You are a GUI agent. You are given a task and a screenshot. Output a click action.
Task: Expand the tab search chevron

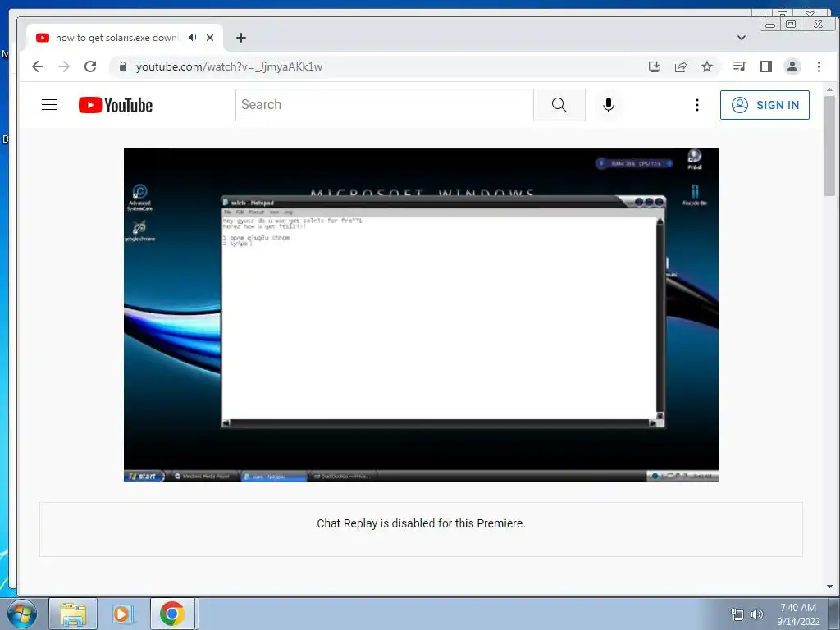tap(742, 38)
